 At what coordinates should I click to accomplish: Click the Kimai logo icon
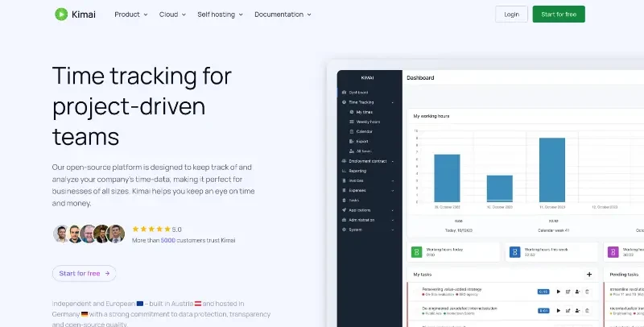(x=61, y=14)
